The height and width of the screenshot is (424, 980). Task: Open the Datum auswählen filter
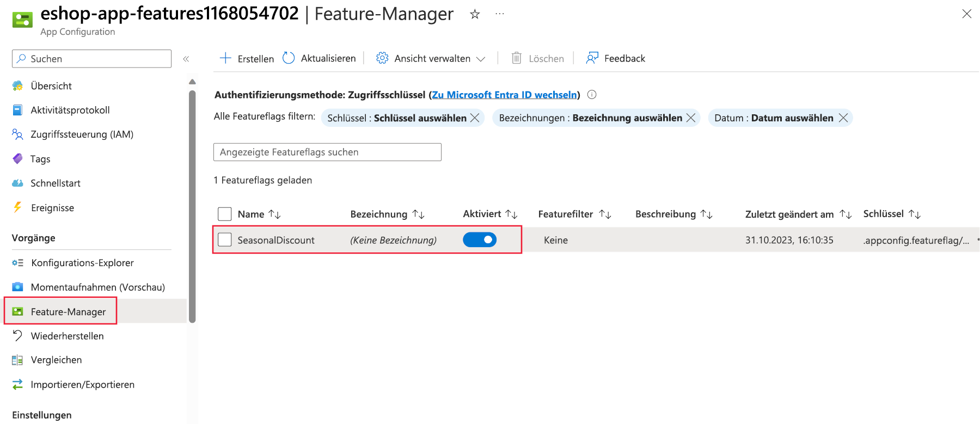pos(774,118)
